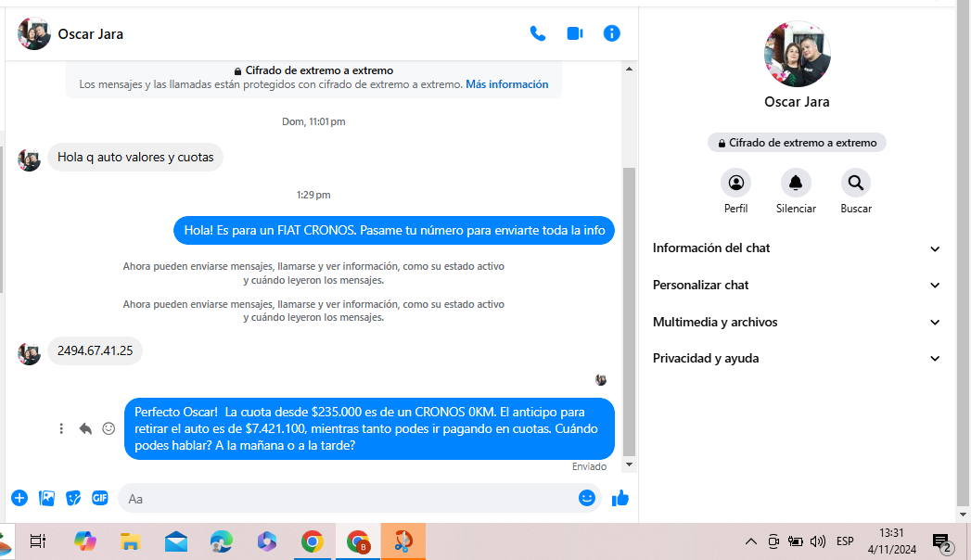Open Oscar Jara's Perfil button
The height and width of the screenshot is (560, 971).
pos(735,183)
